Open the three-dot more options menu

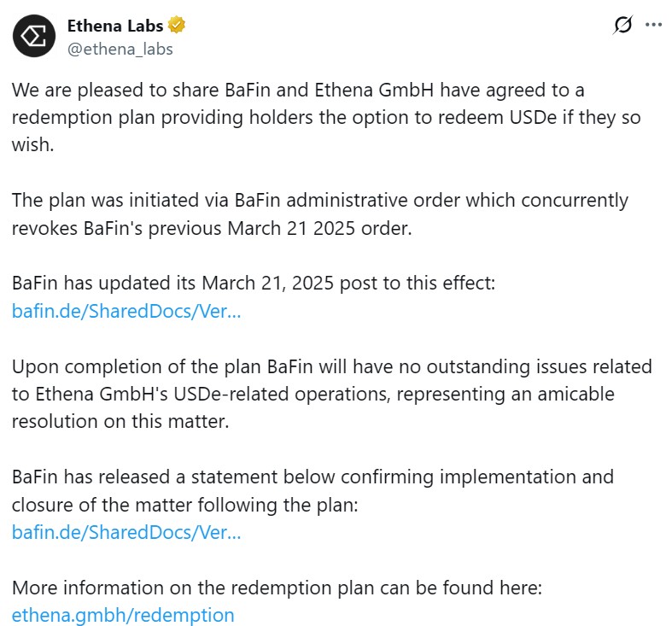[653, 26]
